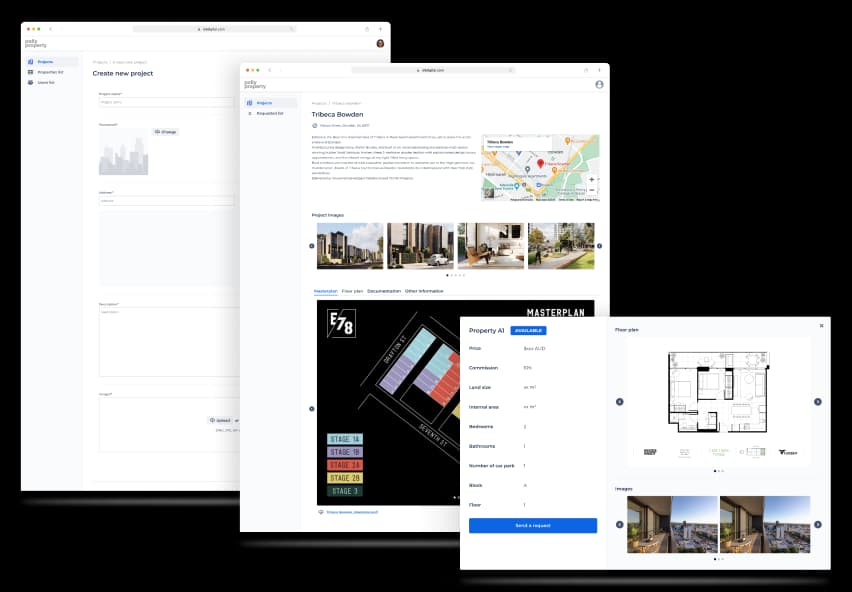Select the Stage 2A color legend swatch
This screenshot has height=592, width=852.
344,465
